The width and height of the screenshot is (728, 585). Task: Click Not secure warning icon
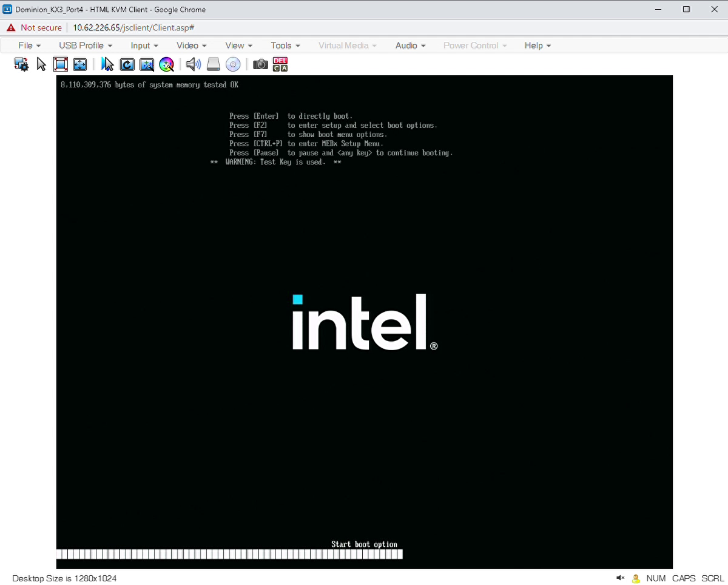pos(11,28)
